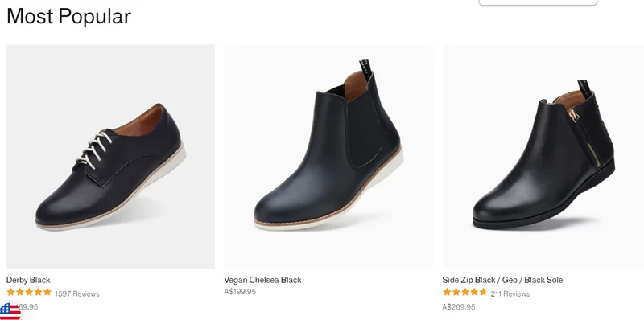Click the first star under Side Zip Black
The image size is (644, 320).
point(447,292)
